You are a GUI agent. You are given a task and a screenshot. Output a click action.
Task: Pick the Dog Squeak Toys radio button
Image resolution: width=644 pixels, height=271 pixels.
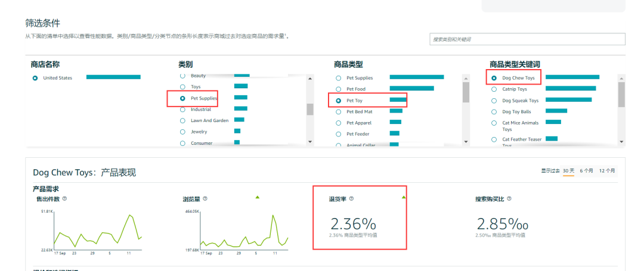tap(494, 101)
